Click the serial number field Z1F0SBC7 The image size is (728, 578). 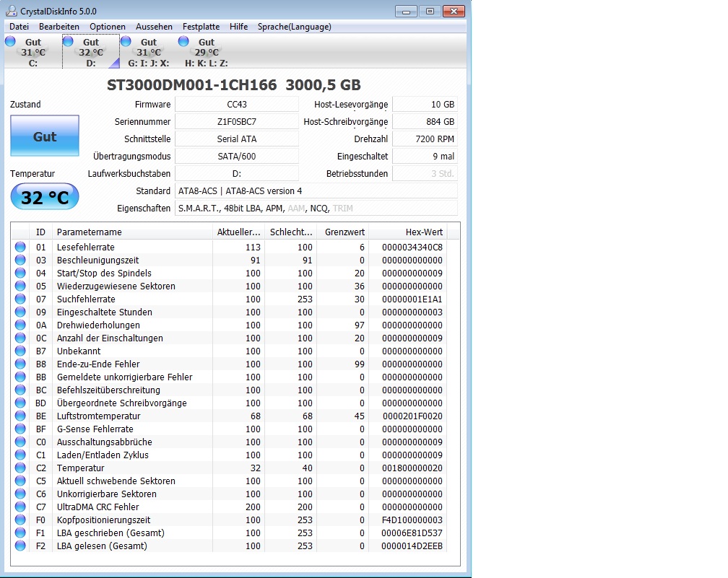tap(237, 121)
